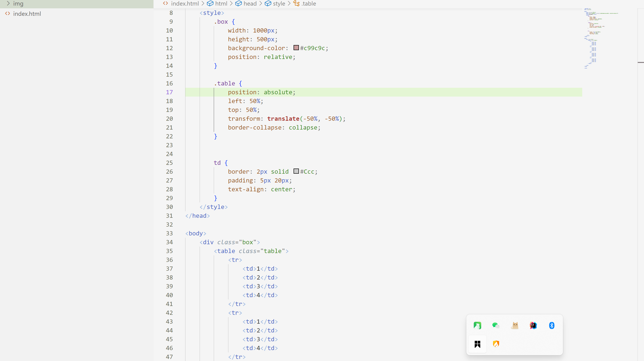Open color picker for #Ccc swatch
Viewport: 644px width, 361px height.
296,171
